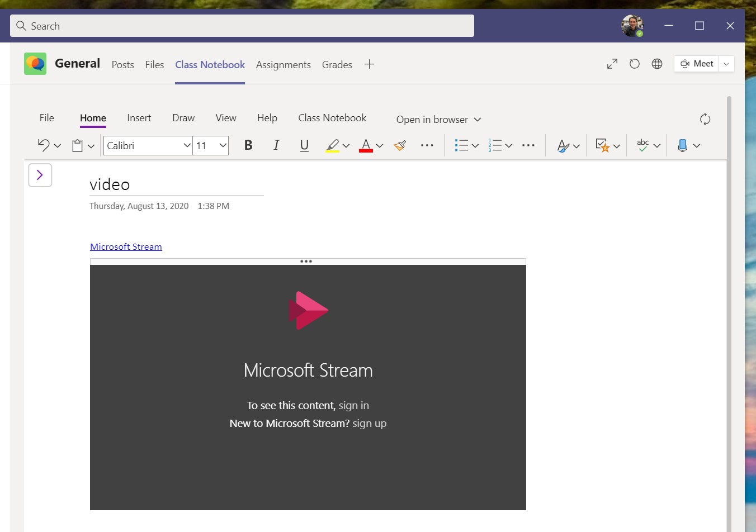Expand the Tags dropdown arrow
Viewport: 756px width, 532px height.
(x=617, y=146)
